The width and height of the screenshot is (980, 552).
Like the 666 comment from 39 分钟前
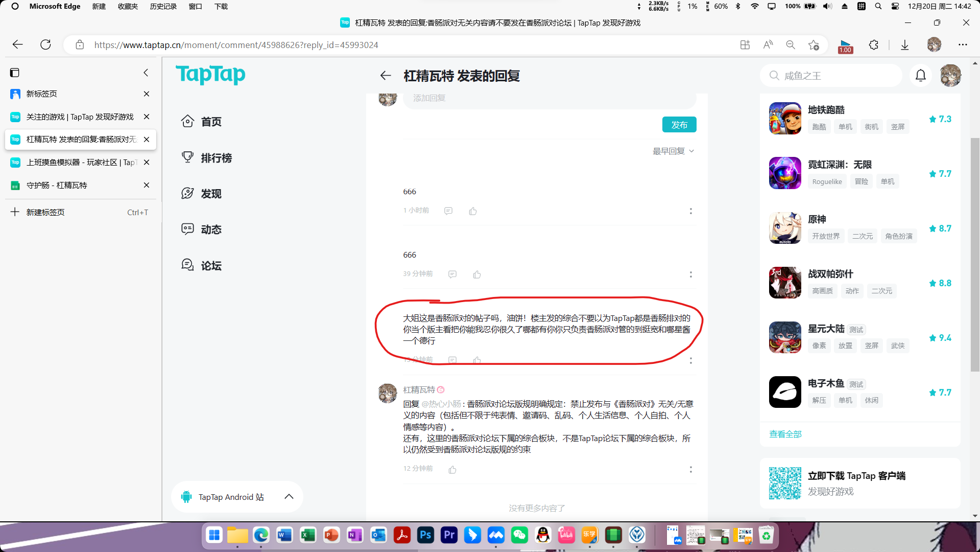point(477,274)
